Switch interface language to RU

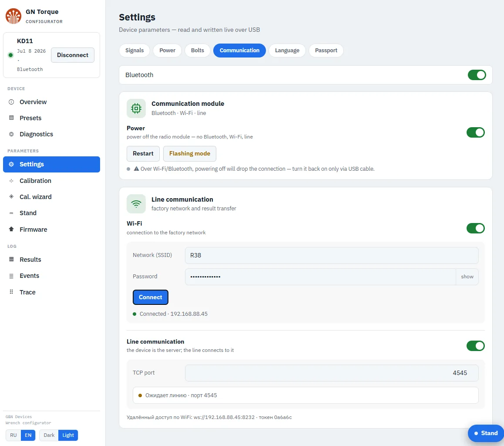click(13, 435)
